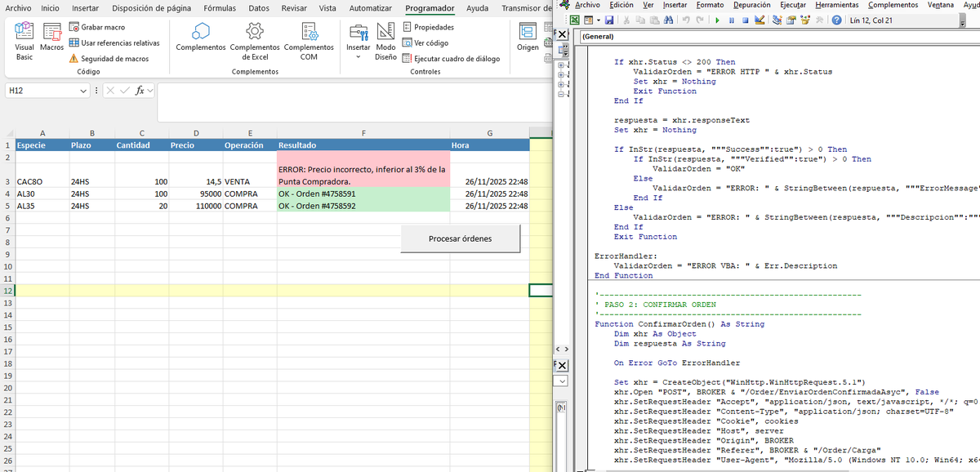This screenshot has width=980, height=472.
Task: Open the Automatizar ribbon tab
Action: tap(370, 7)
